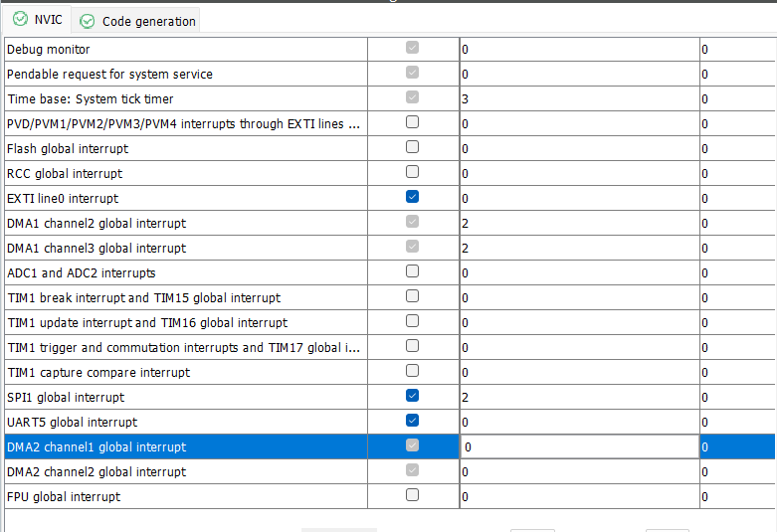
Task: Click the green check icon beside Code generation
Action: 87,21
